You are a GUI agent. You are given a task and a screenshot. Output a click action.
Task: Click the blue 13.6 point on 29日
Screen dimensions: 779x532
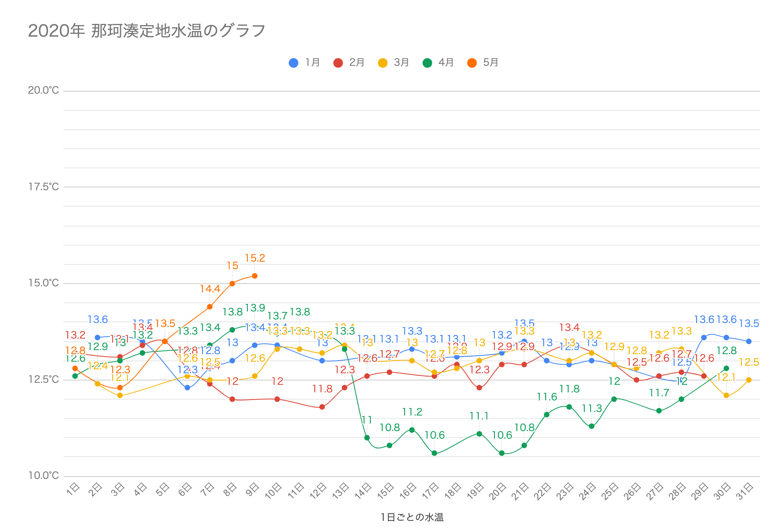click(x=704, y=338)
